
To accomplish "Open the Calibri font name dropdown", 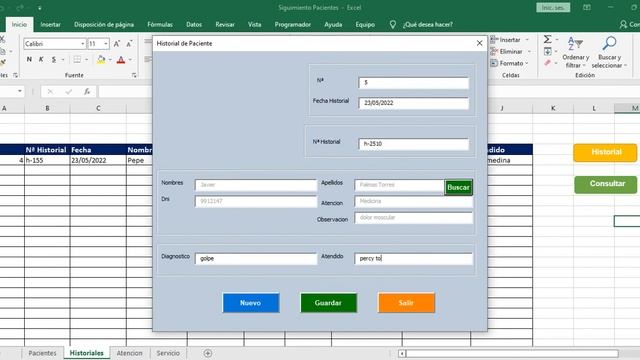I will coord(82,44).
